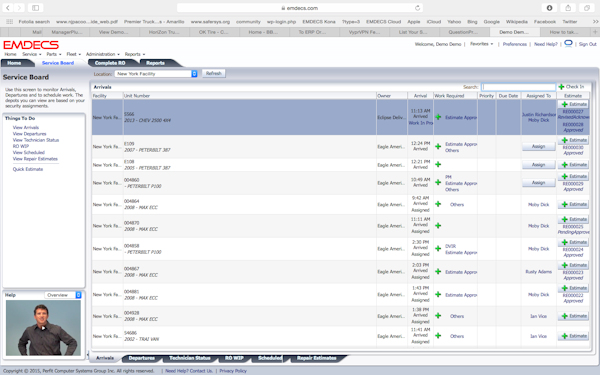Image resolution: width=600 pixels, height=375 pixels.
Task: Open Safari's share icon
Action: [x=568, y=8]
